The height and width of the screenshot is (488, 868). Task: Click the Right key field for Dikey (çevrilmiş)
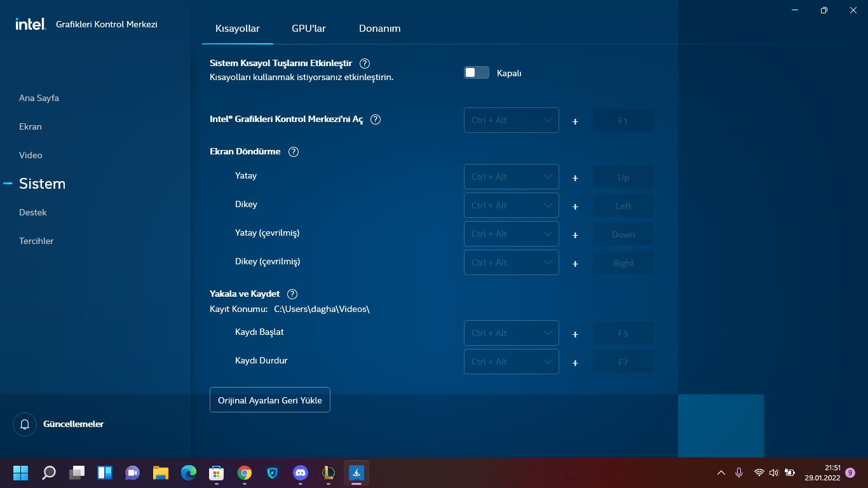click(623, 262)
